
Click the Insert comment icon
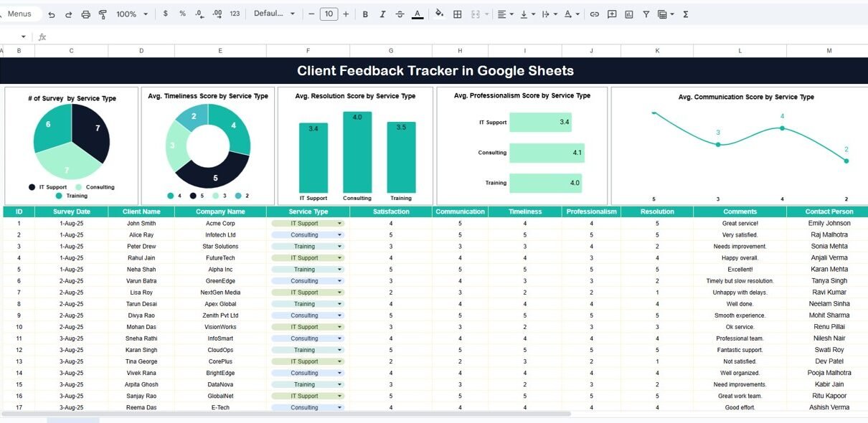point(612,14)
